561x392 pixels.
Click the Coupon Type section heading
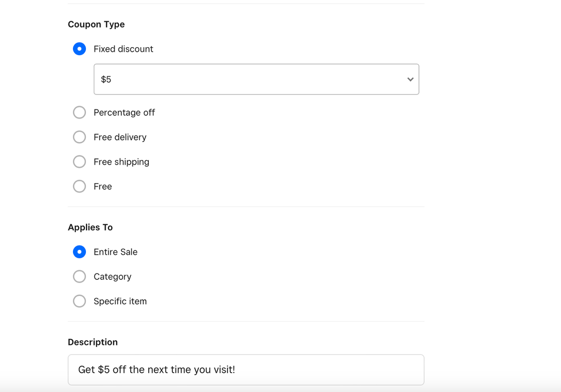click(x=96, y=25)
